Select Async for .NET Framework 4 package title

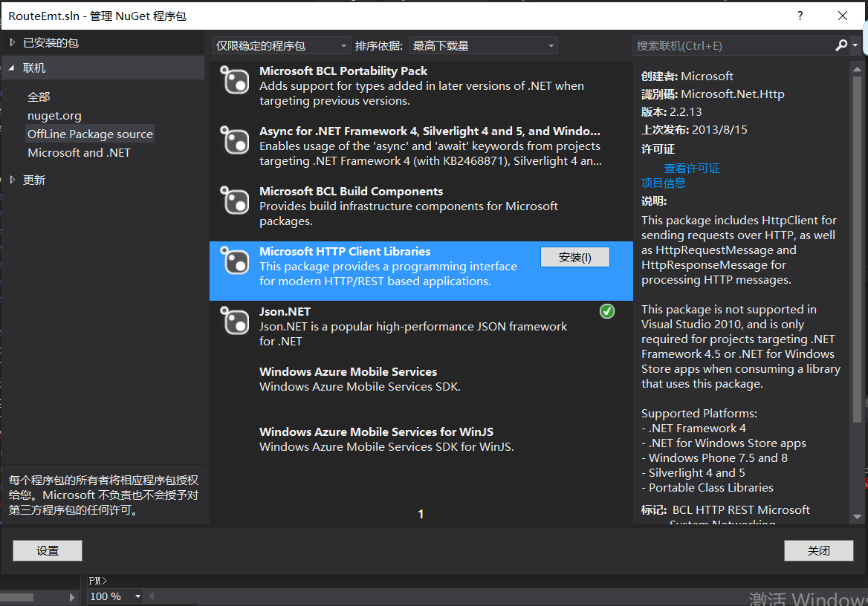coord(430,131)
